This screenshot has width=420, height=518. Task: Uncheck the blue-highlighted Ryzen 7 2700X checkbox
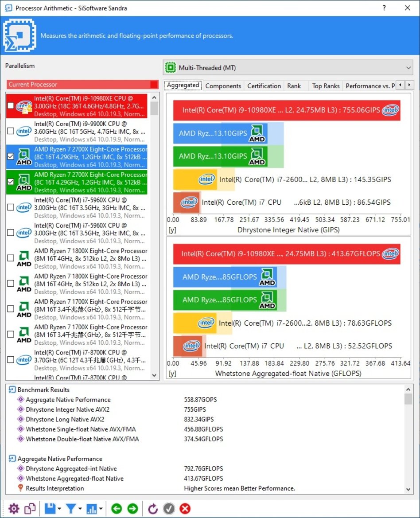point(11,156)
